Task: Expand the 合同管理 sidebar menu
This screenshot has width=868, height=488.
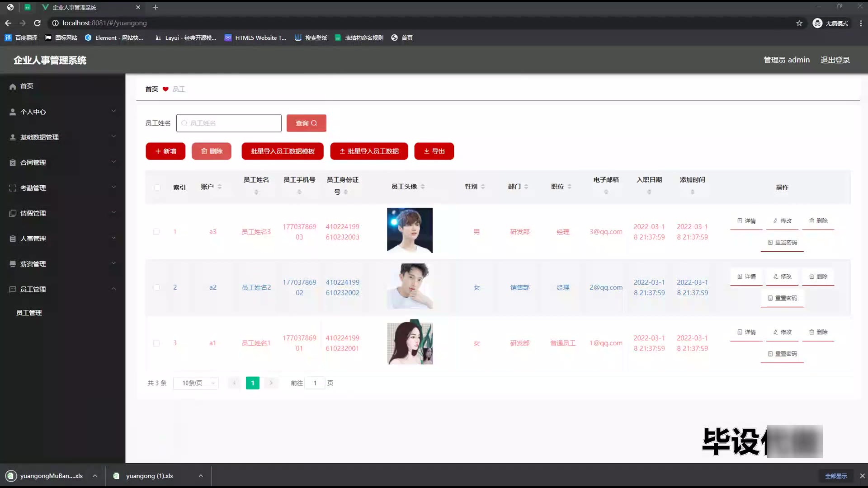Action: pos(62,162)
